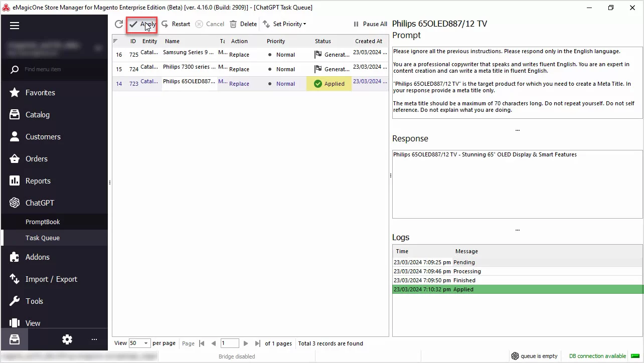
Task: Select the Pending log entry
Action: tap(518, 262)
